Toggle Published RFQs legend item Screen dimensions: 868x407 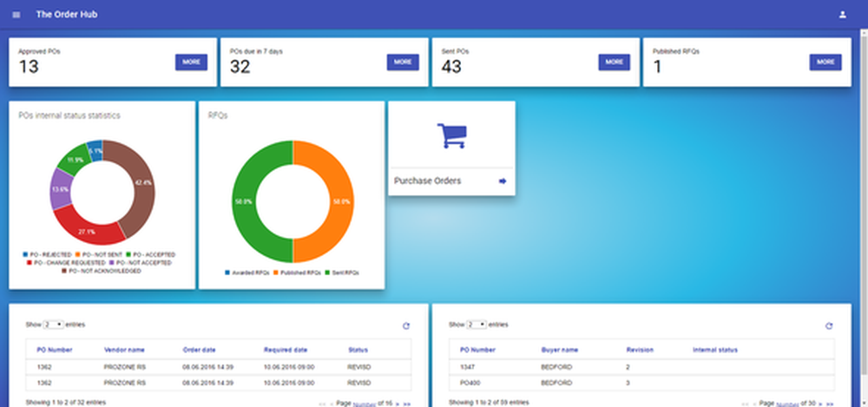point(299,273)
